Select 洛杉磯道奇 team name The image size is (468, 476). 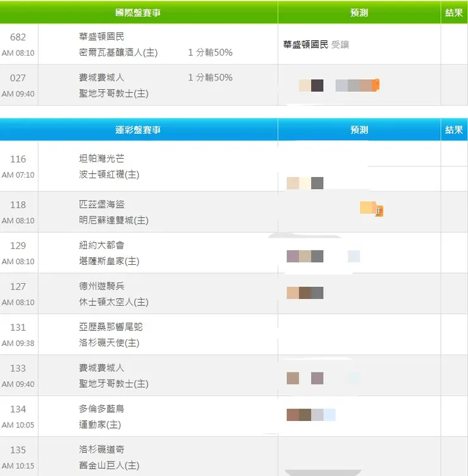pyautogui.click(x=101, y=449)
